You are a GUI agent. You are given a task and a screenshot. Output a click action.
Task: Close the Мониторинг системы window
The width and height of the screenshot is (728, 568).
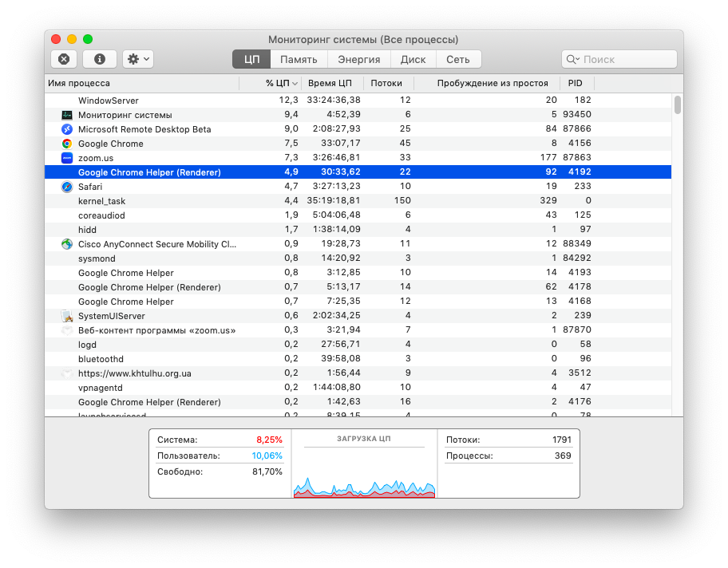tap(56, 39)
